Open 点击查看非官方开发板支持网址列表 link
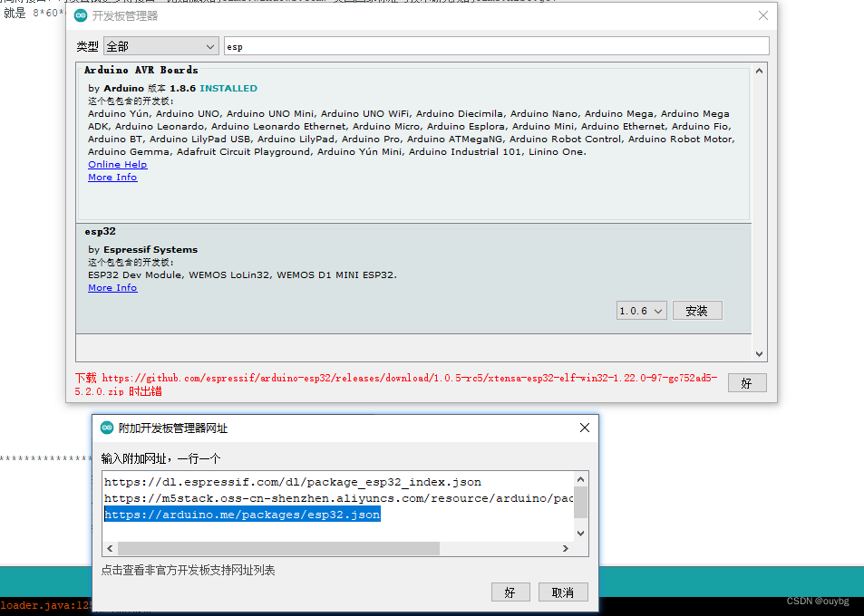This screenshot has width=864, height=616. (x=188, y=571)
